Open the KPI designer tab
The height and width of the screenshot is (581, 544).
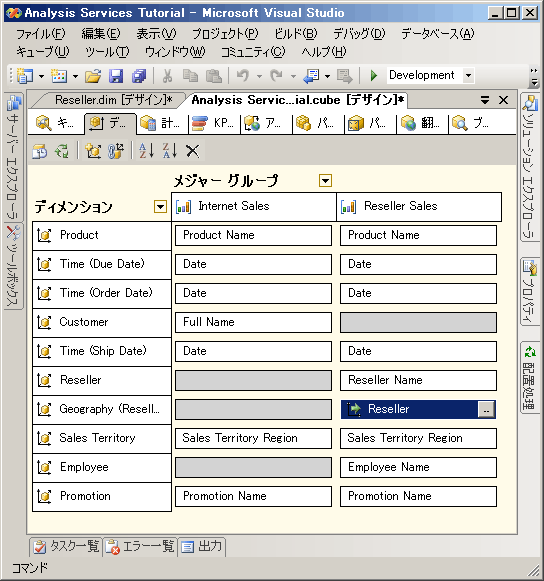(214, 123)
